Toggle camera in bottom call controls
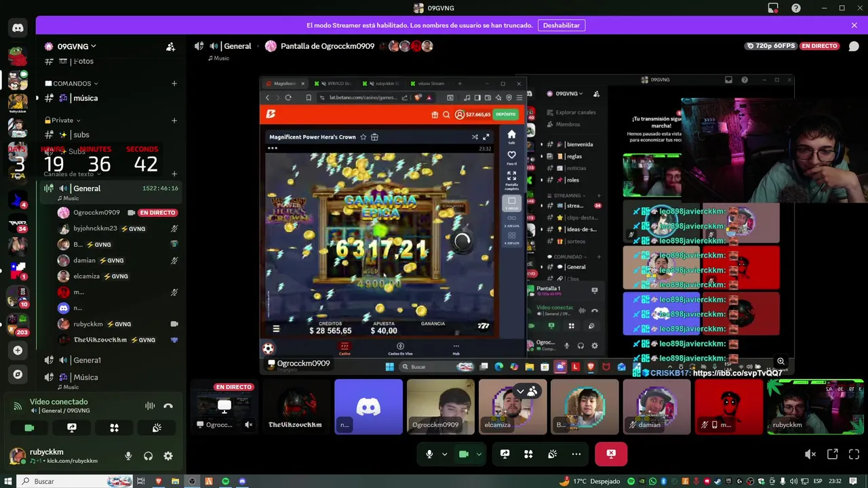 pos(464,454)
